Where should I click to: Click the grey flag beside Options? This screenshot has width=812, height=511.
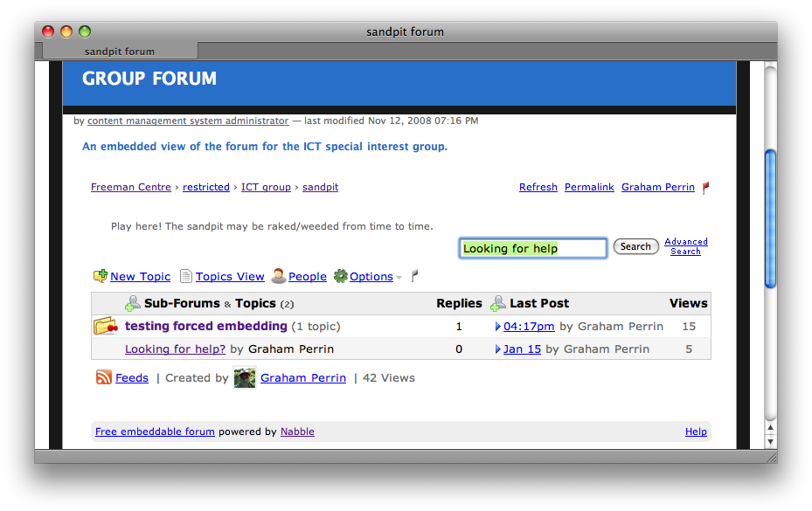[x=414, y=276]
